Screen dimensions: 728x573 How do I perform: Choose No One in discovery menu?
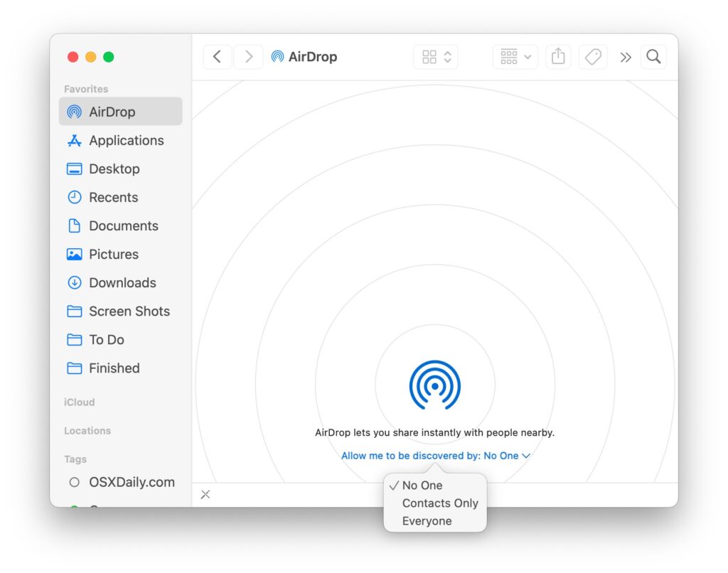click(x=435, y=486)
